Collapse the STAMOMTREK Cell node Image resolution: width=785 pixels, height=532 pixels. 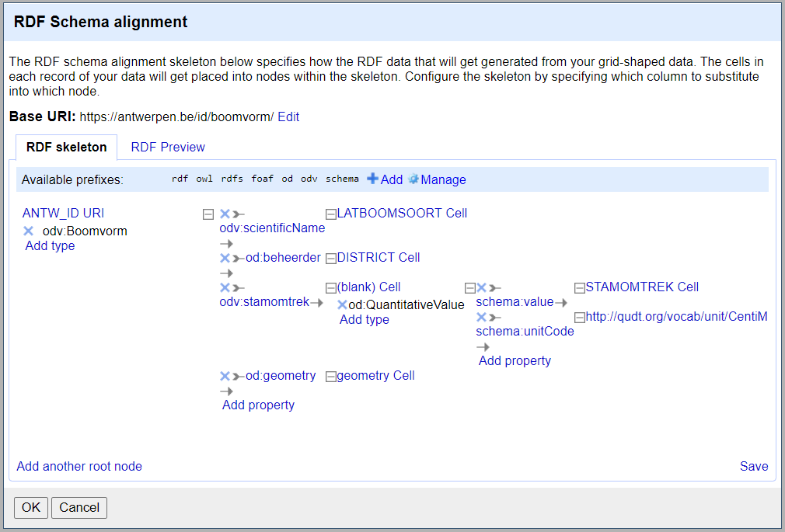tap(579, 288)
